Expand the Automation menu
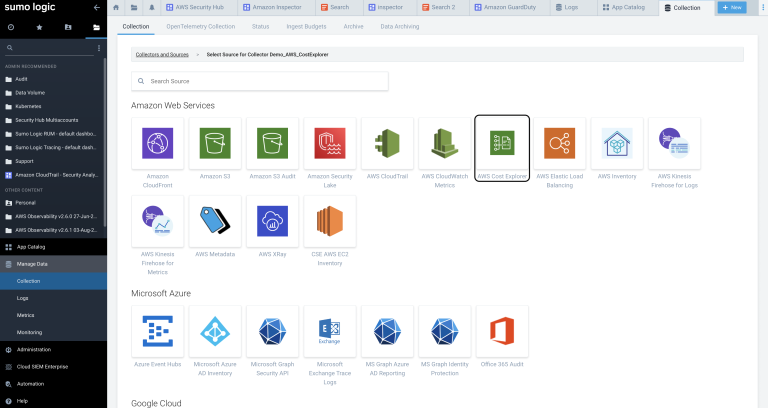Screen dimensions: 768x408 click(x=53, y=384)
